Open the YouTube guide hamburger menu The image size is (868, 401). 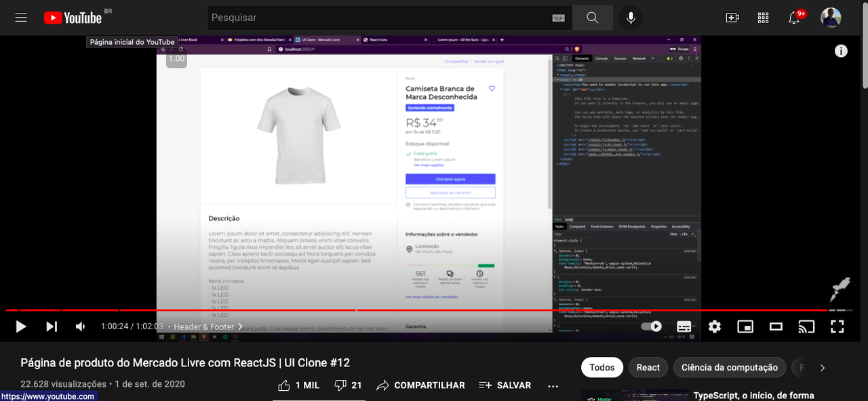(x=21, y=18)
